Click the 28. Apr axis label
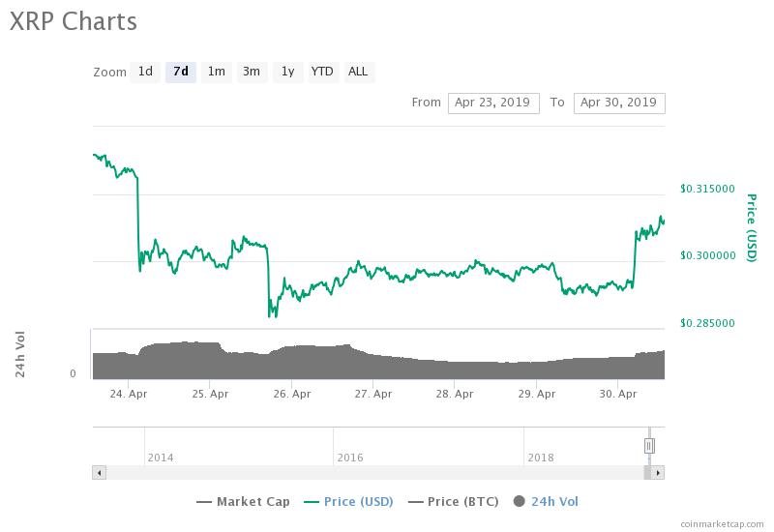Screen dimensions: 774x532 click(x=455, y=394)
